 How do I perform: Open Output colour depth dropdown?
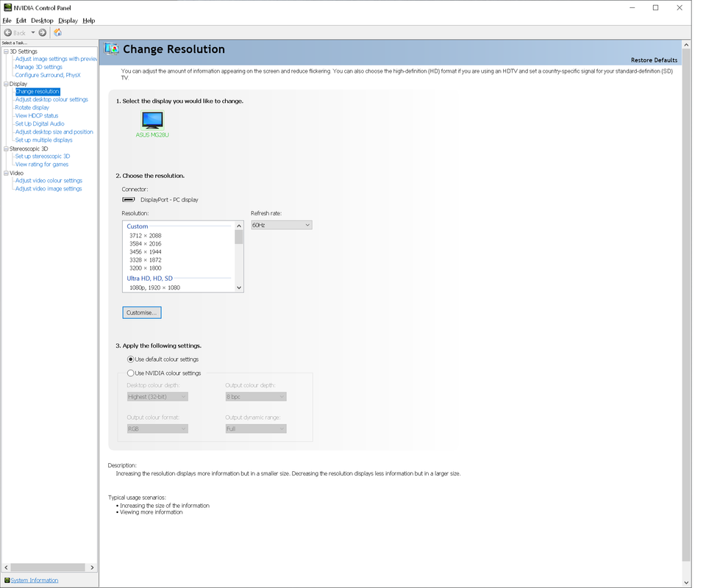tap(256, 397)
